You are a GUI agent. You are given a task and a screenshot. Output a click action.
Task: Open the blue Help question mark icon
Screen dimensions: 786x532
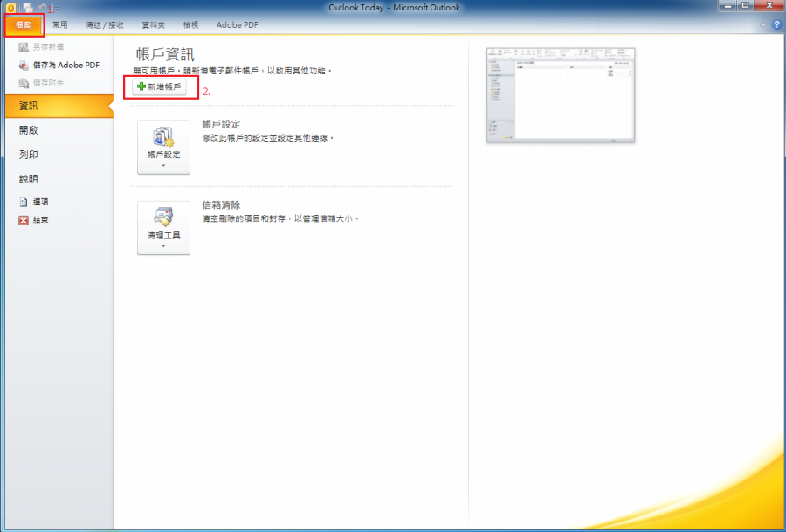(x=776, y=24)
